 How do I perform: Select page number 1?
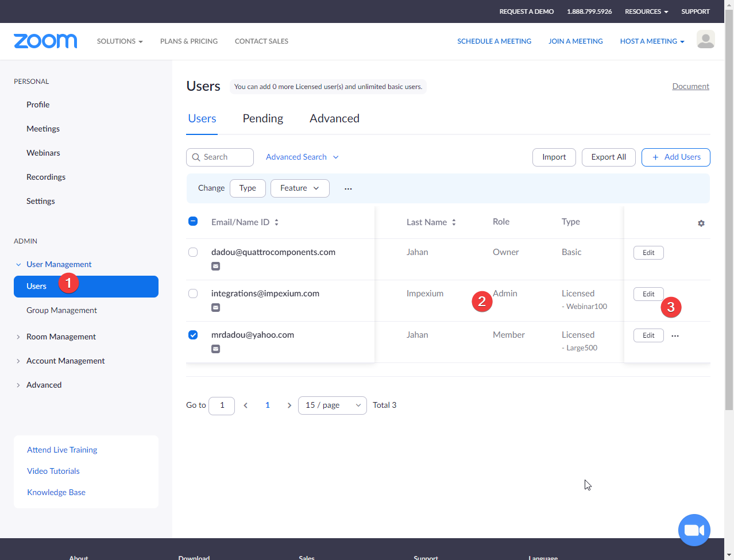coord(268,405)
